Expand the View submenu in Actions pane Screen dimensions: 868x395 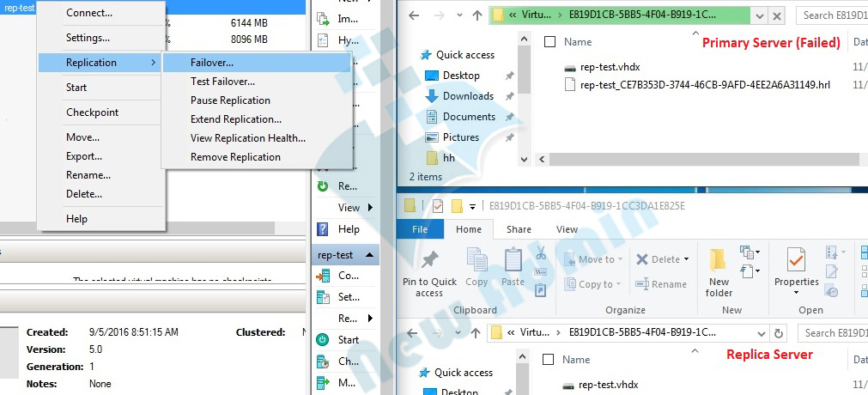[x=370, y=208]
